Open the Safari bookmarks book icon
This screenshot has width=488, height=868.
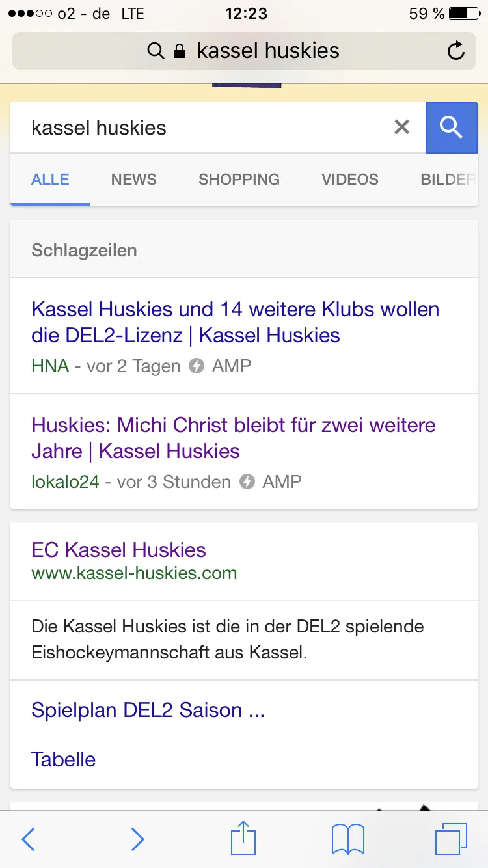point(348,839)
